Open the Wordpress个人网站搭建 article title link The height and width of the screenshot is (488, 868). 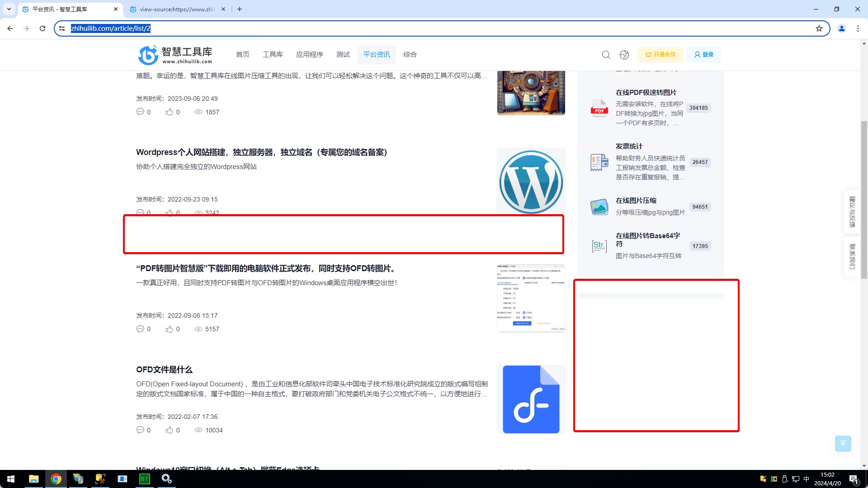click(x=261, y=152)
